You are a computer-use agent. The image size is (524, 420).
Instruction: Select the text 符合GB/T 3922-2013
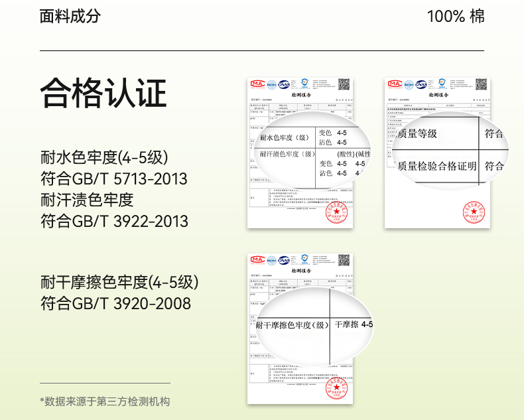click(x=114, y=221)
